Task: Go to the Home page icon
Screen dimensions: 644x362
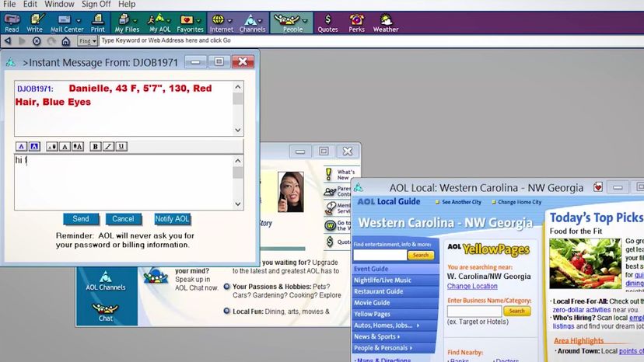Action: [x=65, y=41]
